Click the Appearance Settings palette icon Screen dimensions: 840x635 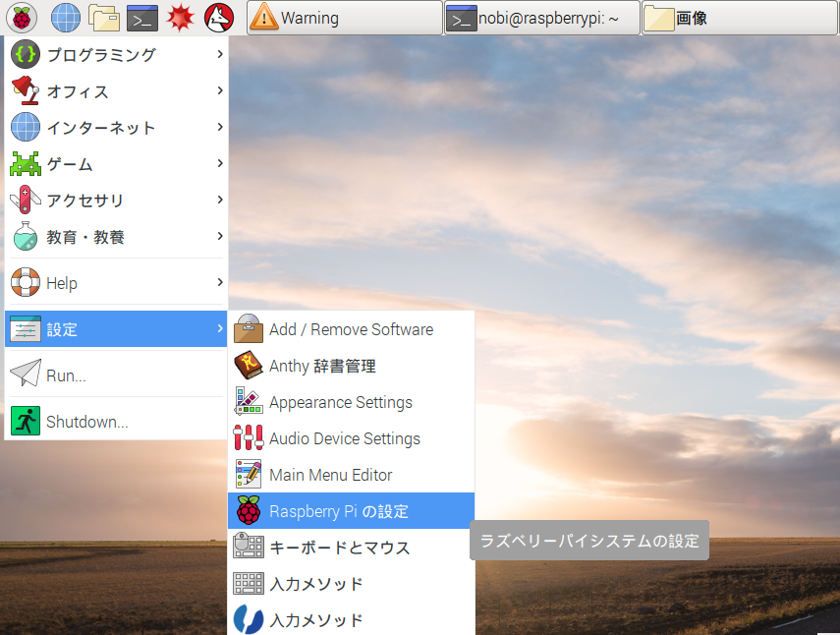coord(249,401)
